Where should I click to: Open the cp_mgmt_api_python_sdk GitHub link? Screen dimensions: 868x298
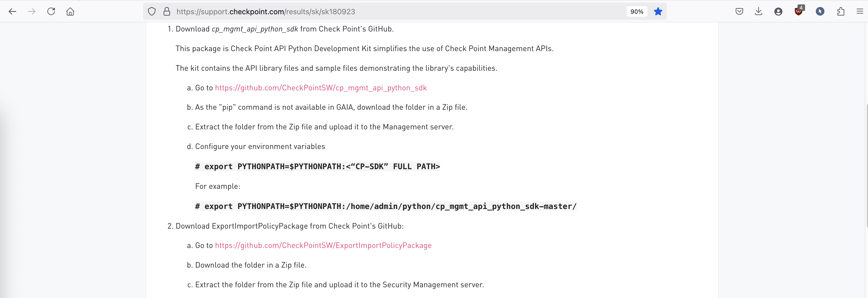click(x=320, y=88)
